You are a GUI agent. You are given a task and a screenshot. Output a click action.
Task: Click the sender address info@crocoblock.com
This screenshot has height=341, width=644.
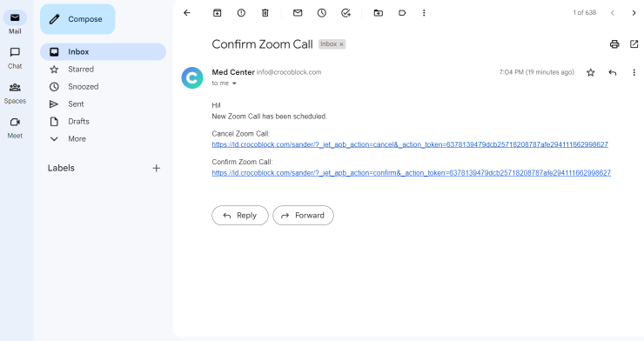289,72
